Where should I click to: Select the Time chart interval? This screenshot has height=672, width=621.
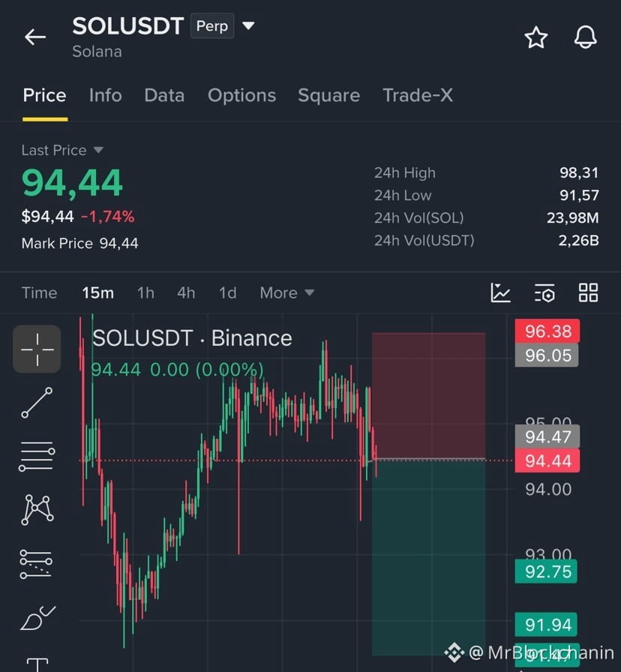(x=40, y=292)
